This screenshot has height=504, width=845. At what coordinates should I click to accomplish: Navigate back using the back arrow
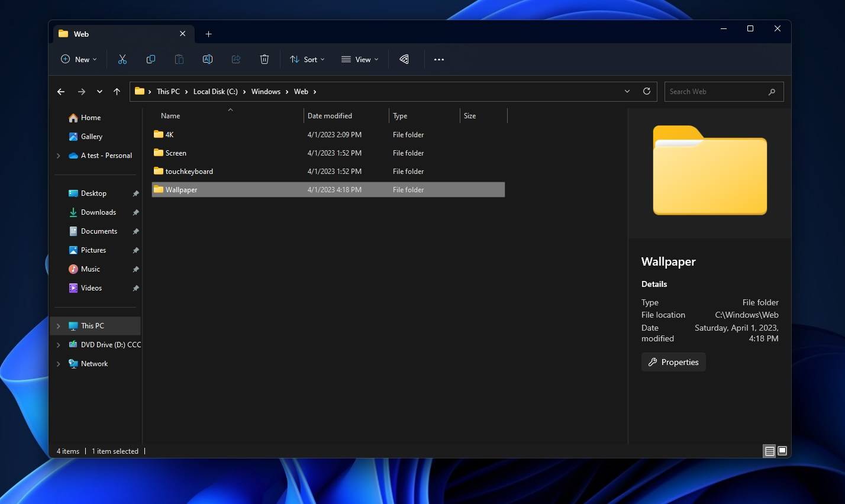61,91
